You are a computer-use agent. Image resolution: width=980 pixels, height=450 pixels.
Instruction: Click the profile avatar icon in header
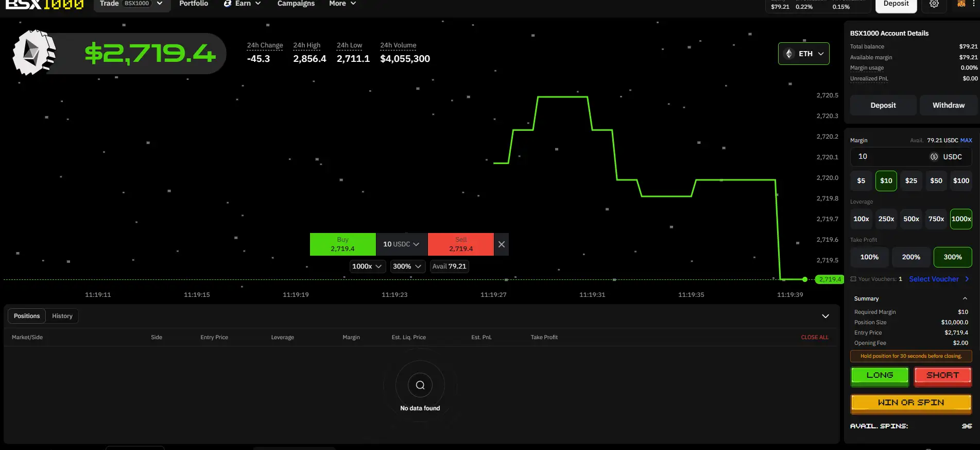click(961, 4)
